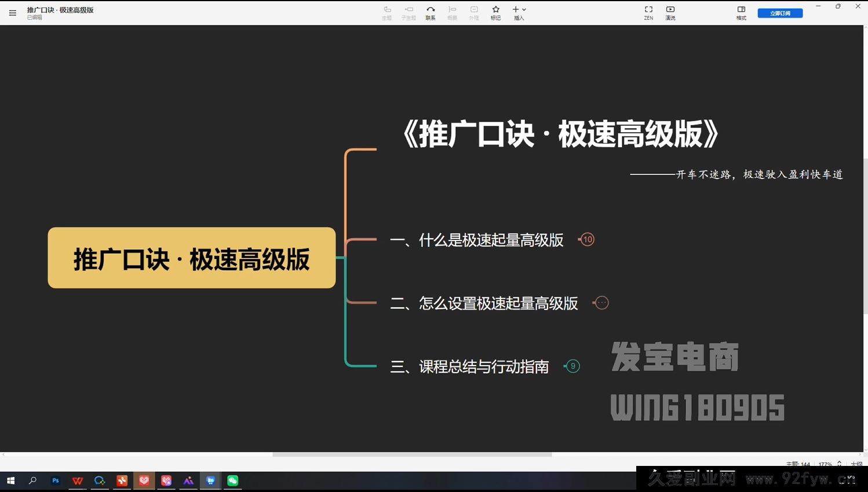Image resolution: width=868 pixels, height=492 pixels.
Task: Expand the collapsed branch showing badge 10
Action: click(586, 239)
